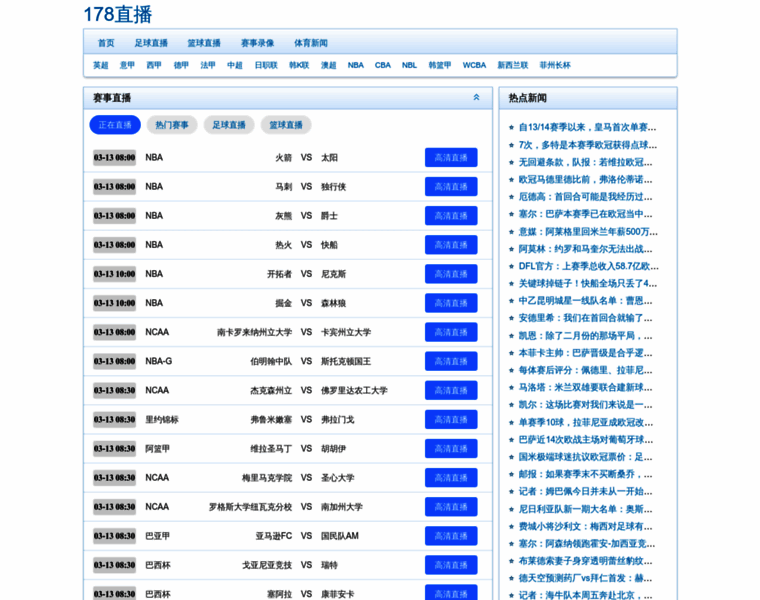Open 高清直播 for 掘金 VS 森林狼
The width and height of the screenshot is (760, 600).
tap(451, 303)
